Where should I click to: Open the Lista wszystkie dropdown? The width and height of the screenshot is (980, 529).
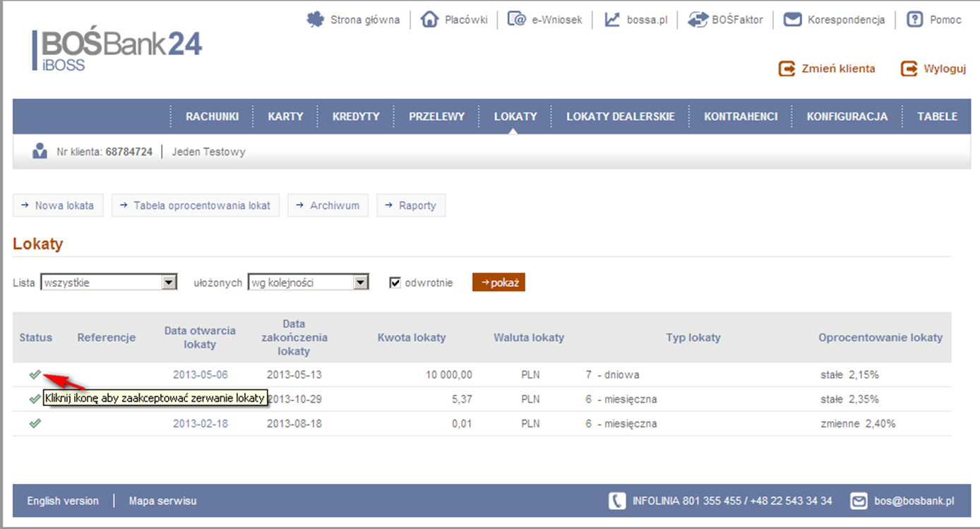(109, 283)
